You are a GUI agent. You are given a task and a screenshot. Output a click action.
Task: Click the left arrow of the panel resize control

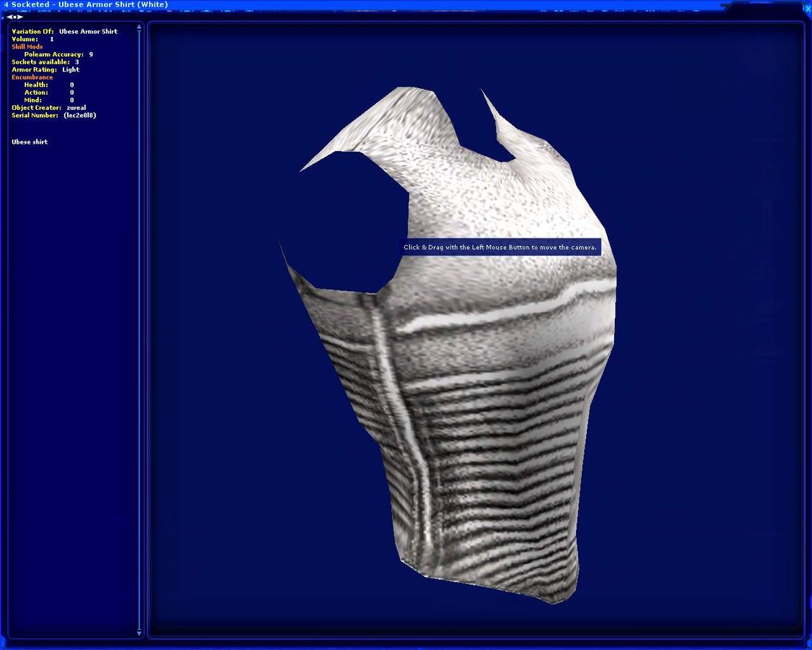[x=9, y=17]
